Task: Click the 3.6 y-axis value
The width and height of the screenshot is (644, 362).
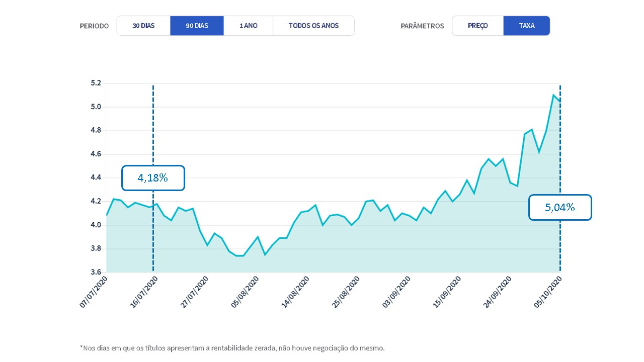Action: point(96,272)
